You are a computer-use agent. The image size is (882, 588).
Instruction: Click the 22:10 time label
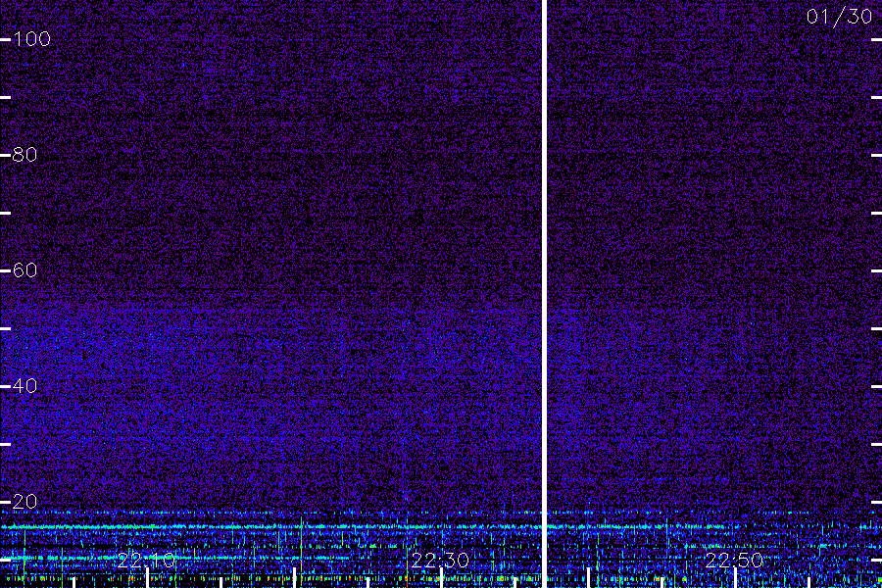(x=146, y=561)
